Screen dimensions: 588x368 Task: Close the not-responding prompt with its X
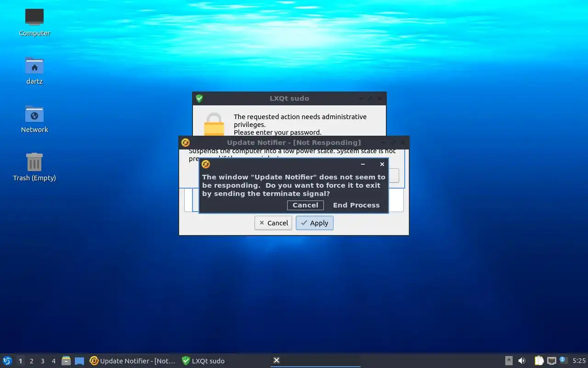(x=382, y=164)
